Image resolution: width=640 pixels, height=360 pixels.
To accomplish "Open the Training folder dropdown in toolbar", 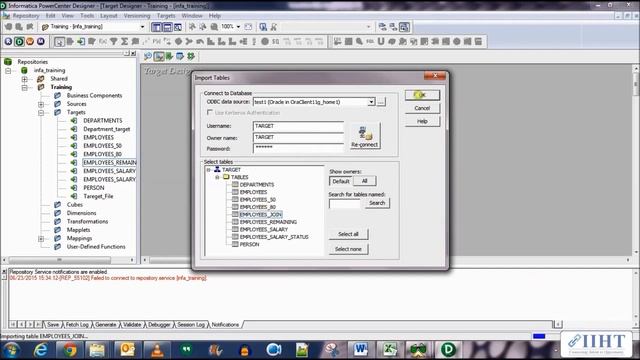I will [142, 27].
